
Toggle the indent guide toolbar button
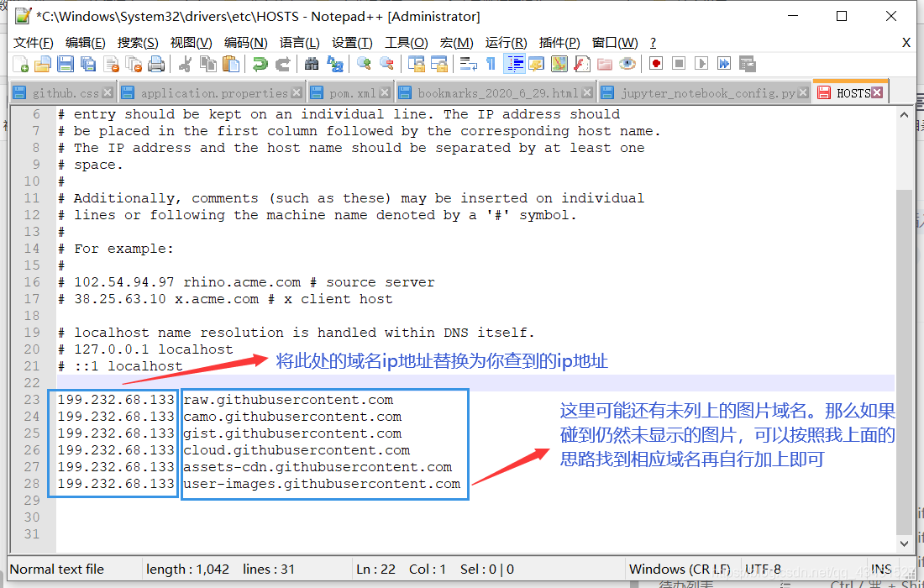pos(514,64)
